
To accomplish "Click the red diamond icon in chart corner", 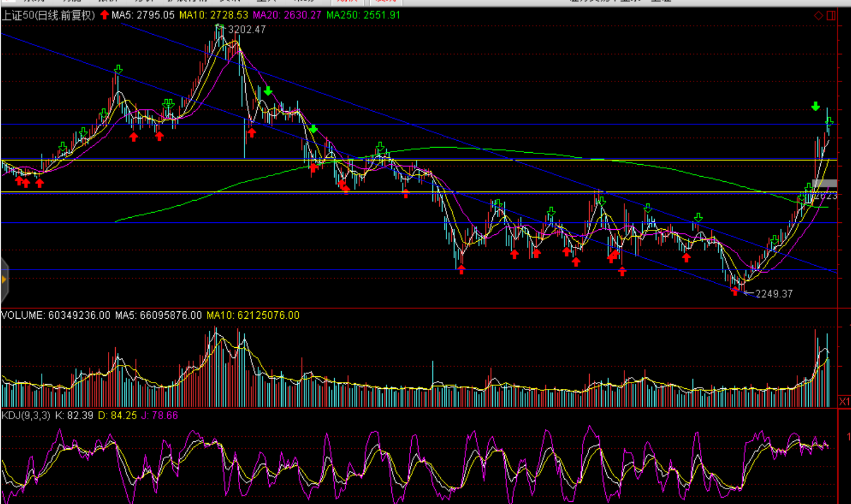I will [x=818, y=15].
